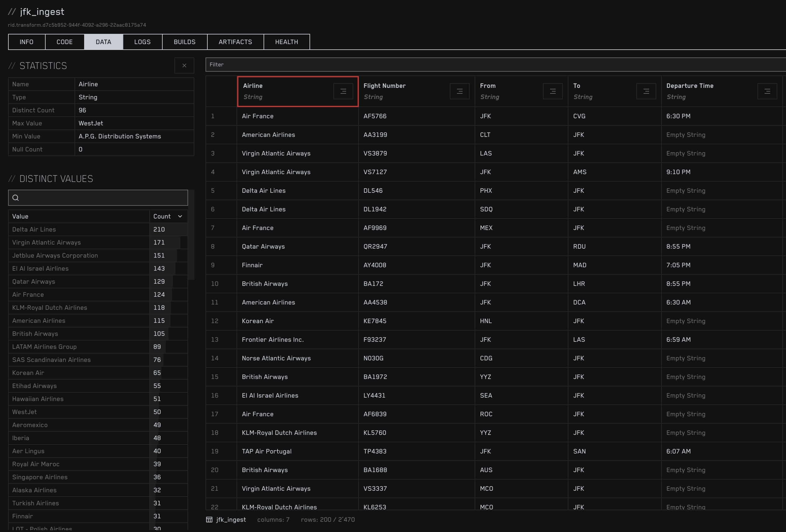Screen dimensions: 786x532
Task: Open the LOGS tab
Action: coord(142,42)
